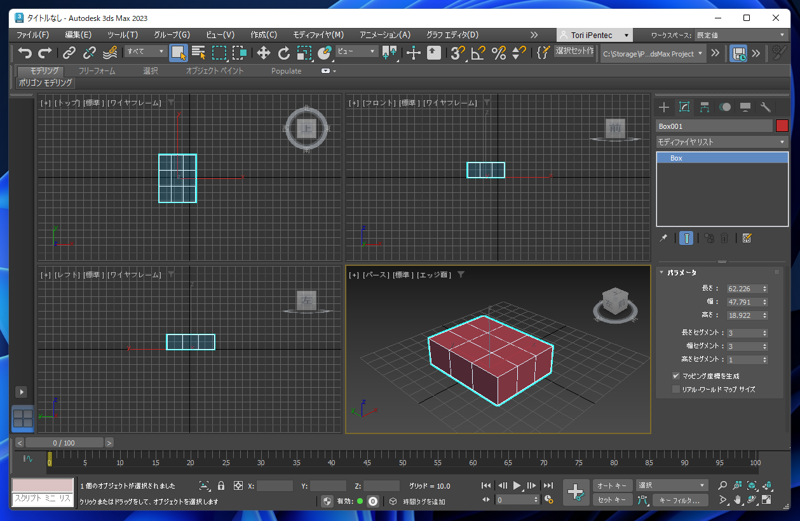Viewport: 800px width, 521px height.
Task: Open the Create tab plus icon
Action: point(664,107)
